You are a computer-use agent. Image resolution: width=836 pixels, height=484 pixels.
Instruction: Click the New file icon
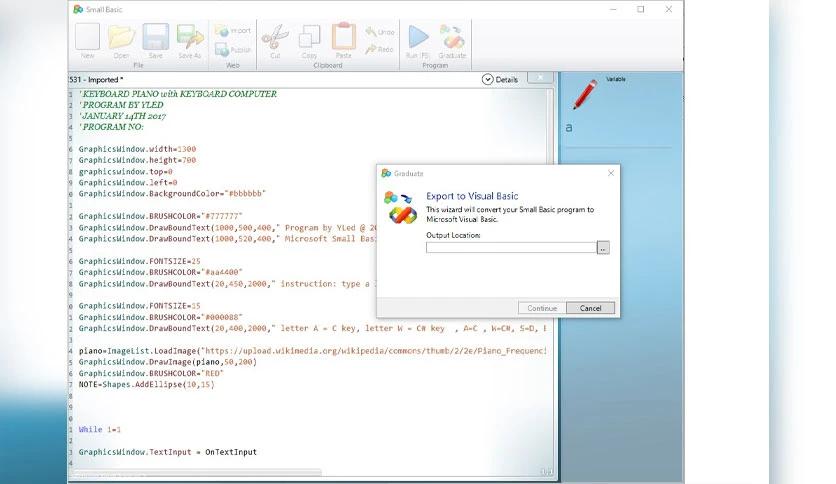[x=87, y=37]
